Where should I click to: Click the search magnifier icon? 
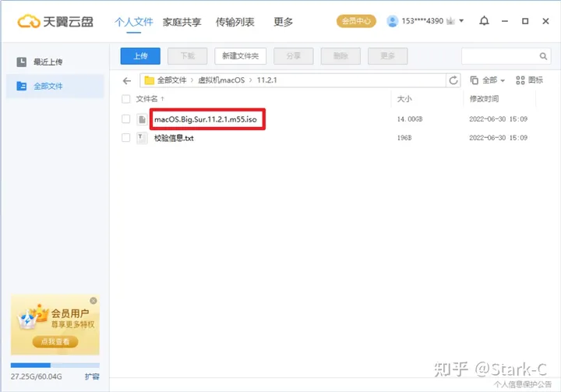pyautogui.click(x=543, y=56)
